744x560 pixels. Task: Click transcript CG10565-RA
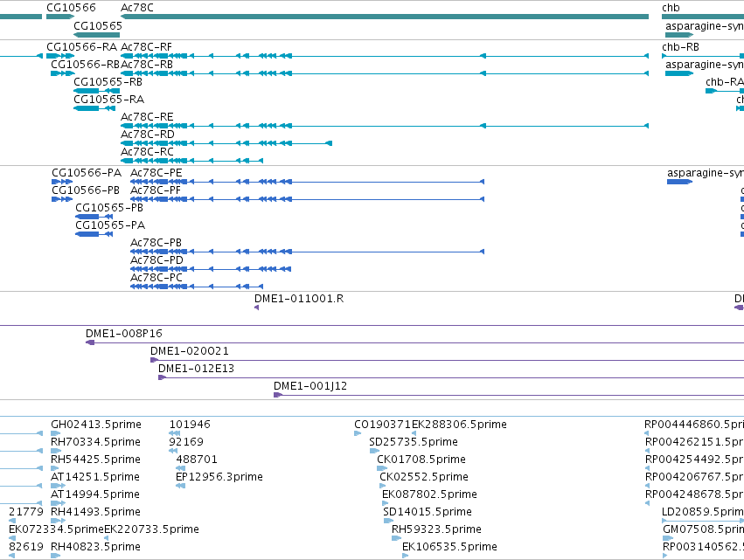pos(94,108)
